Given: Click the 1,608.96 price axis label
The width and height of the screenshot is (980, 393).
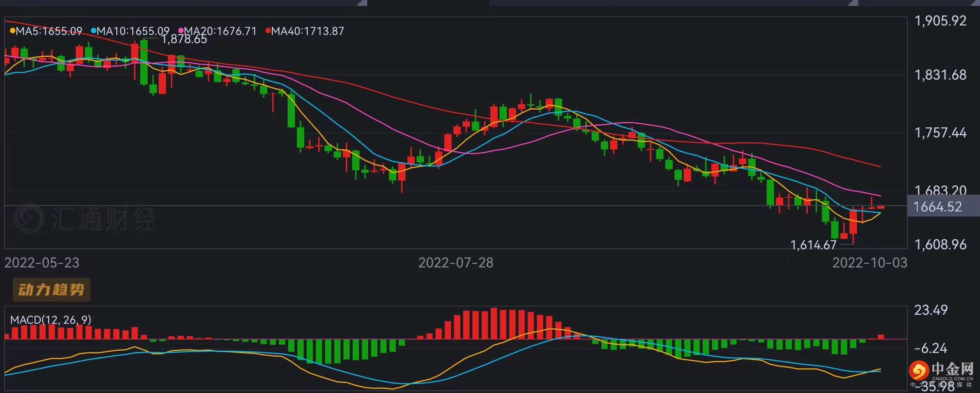Looking at the screenshot, I should coord(940,244).
